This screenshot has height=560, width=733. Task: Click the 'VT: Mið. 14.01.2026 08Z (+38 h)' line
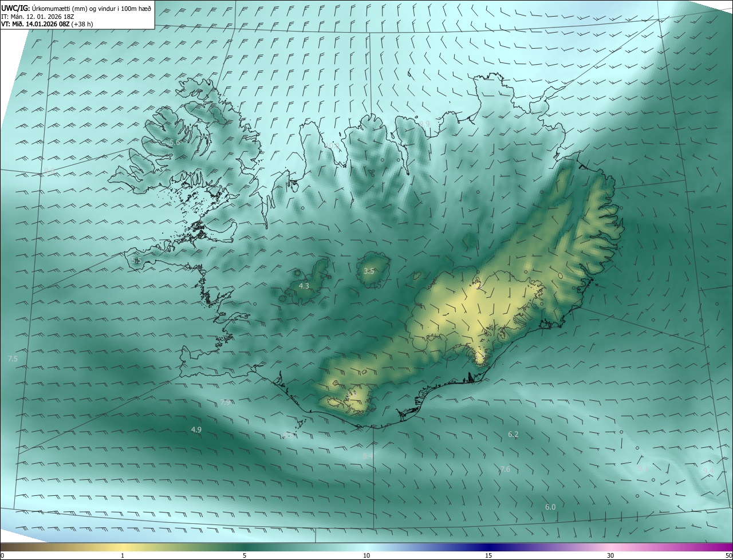[x=47, y=24]
